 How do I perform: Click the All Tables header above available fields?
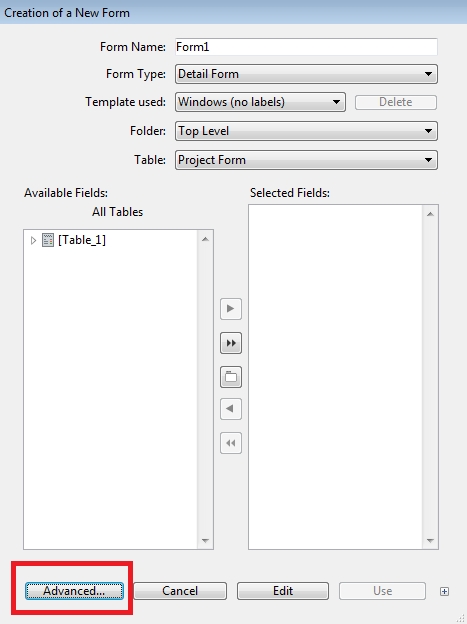(117, 212)
